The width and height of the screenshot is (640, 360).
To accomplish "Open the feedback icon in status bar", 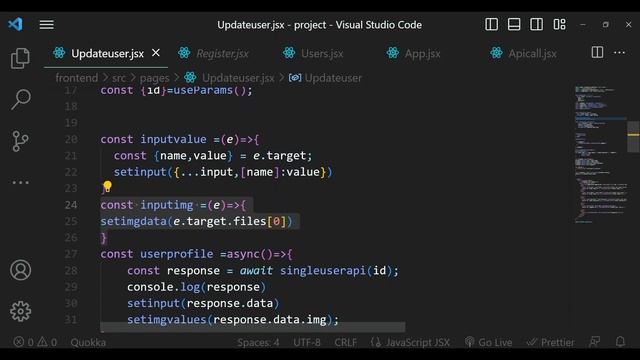I will coord(595,342).
